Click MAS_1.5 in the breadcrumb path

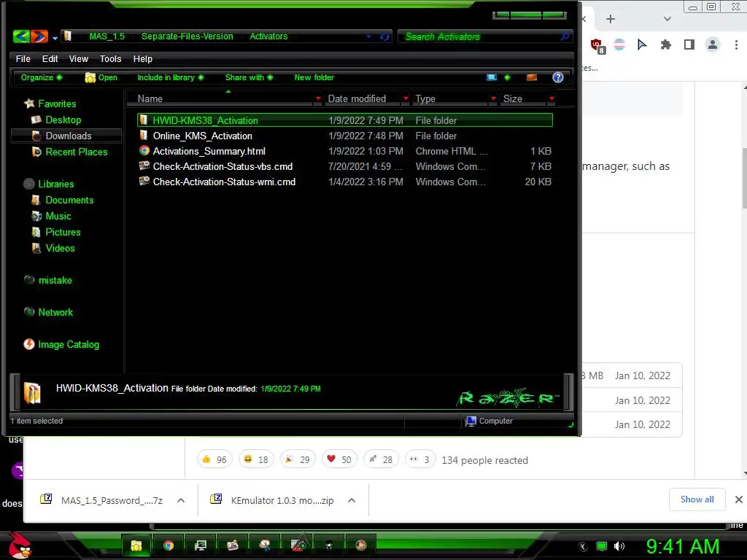pos(107,36)
